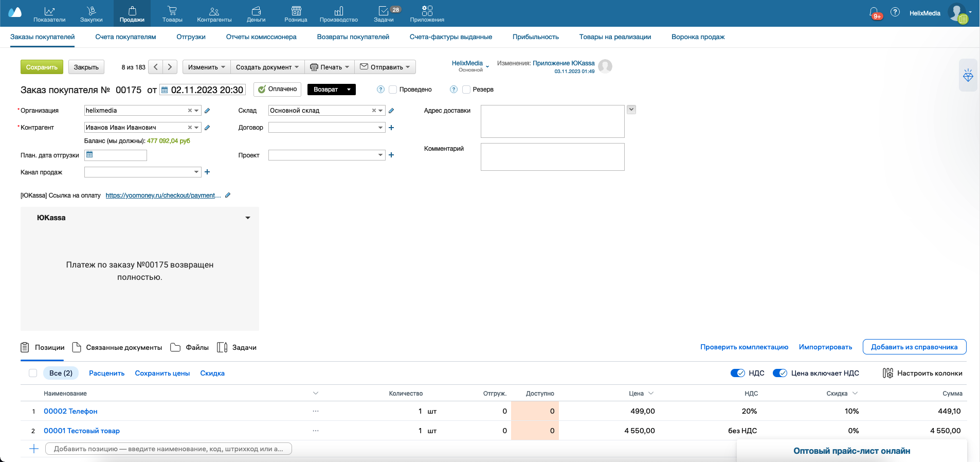The width and height of the screenshot is (980, 462).
Task: Add a new Проект with plus icon
Action: pos(391,155)
